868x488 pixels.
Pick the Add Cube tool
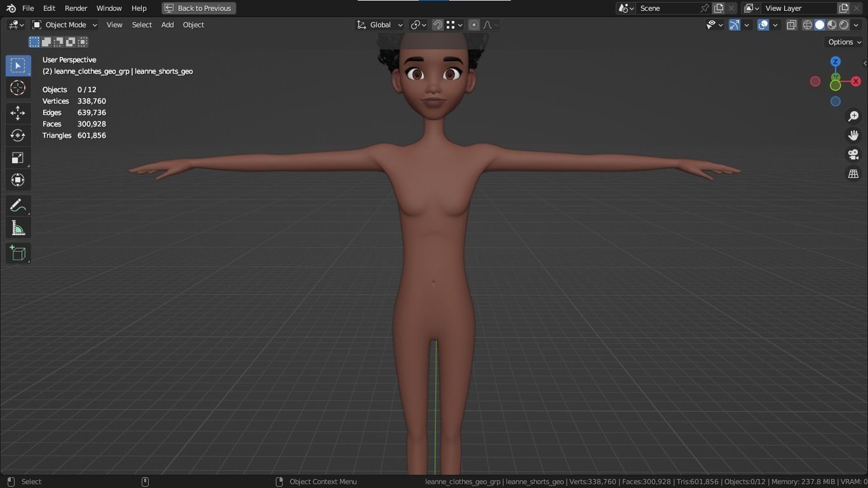pos(18,254)
